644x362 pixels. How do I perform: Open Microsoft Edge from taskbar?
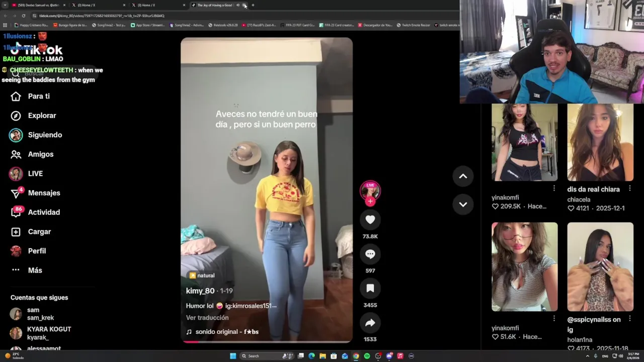click(x=311, y=356)
